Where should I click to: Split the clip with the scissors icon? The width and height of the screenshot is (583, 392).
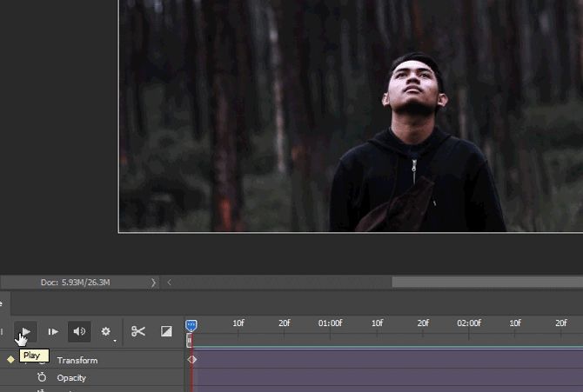[138, 331]
